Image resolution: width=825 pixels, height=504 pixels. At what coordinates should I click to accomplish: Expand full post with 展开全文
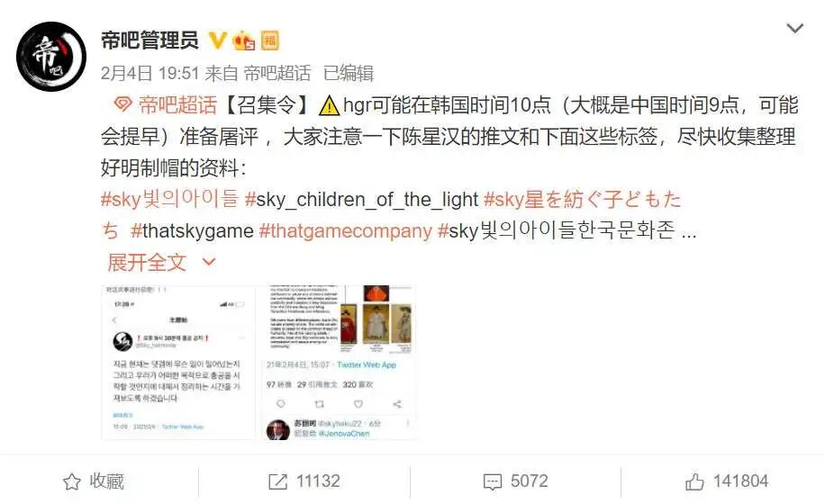147,262
